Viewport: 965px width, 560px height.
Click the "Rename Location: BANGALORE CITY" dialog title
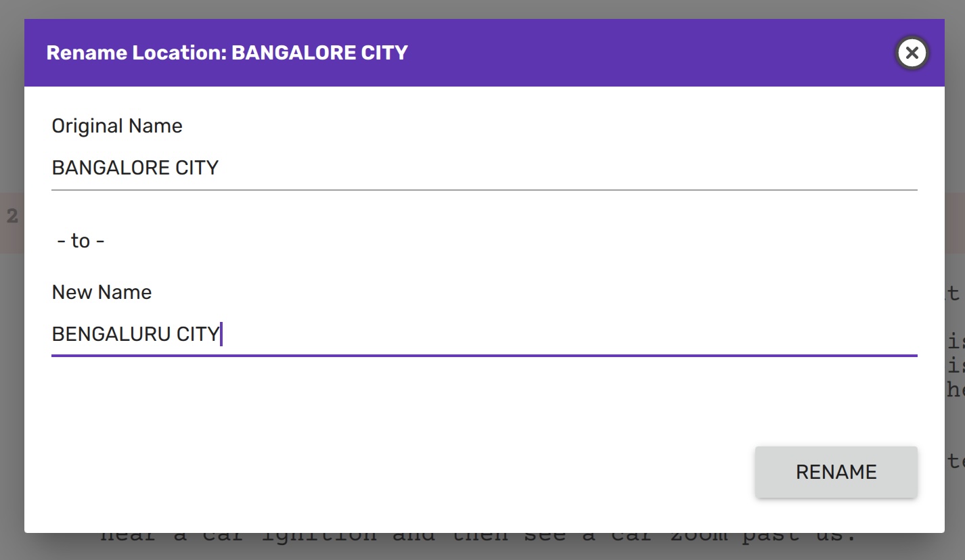point(227,53)
